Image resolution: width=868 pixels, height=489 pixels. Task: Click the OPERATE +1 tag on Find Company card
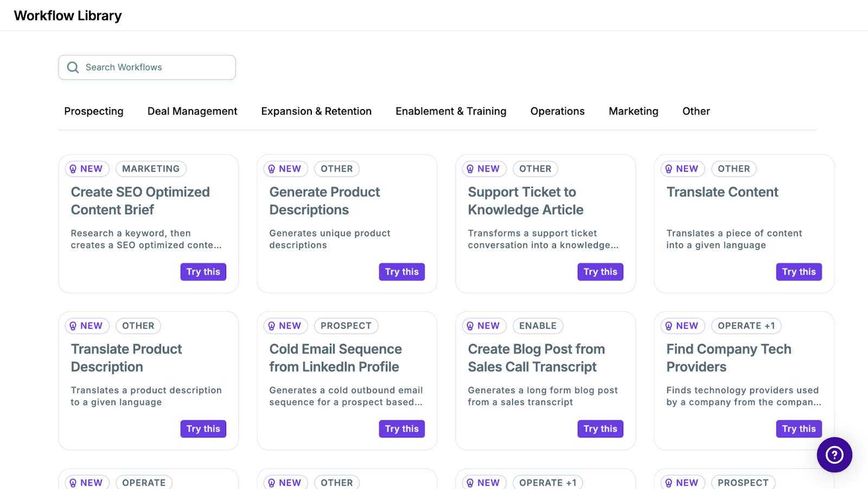click(746, 326)
